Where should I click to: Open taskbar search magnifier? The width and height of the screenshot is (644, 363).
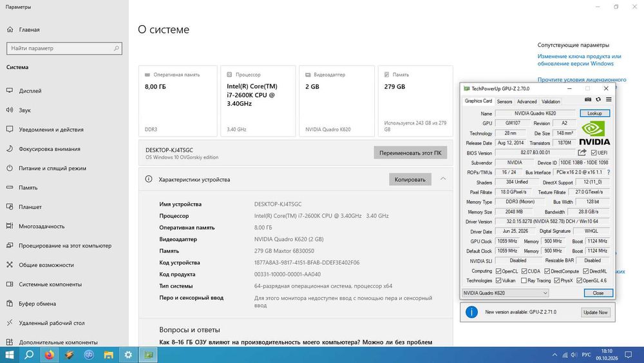point(29,355)
